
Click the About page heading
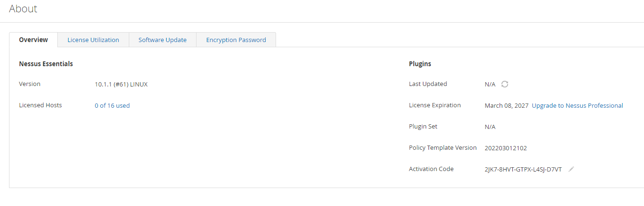click(x=23, y=9)
